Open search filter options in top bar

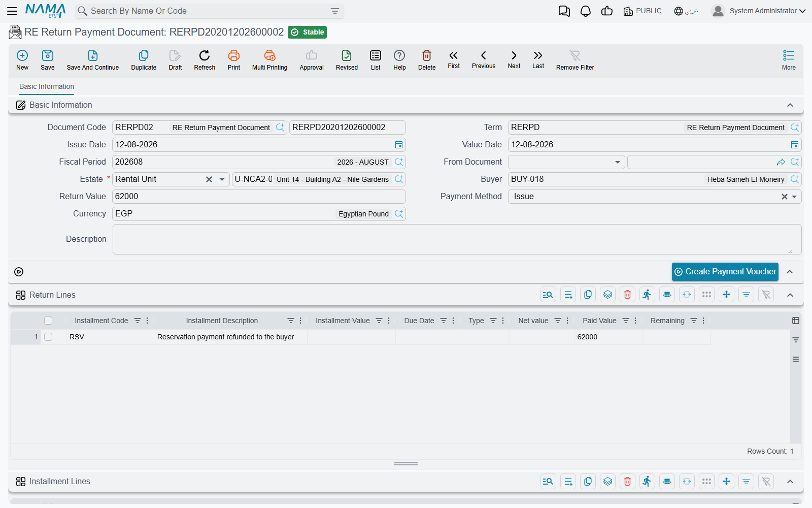click(335, 11)
